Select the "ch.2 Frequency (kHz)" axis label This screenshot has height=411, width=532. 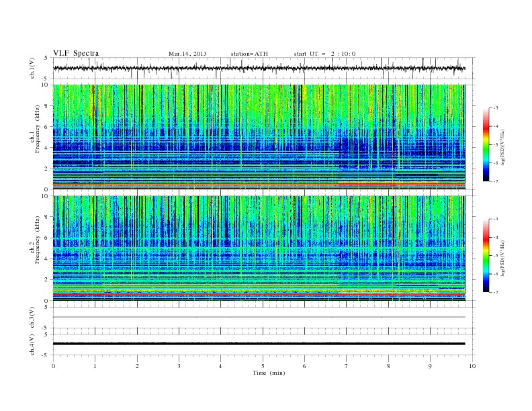click(36, 240)
